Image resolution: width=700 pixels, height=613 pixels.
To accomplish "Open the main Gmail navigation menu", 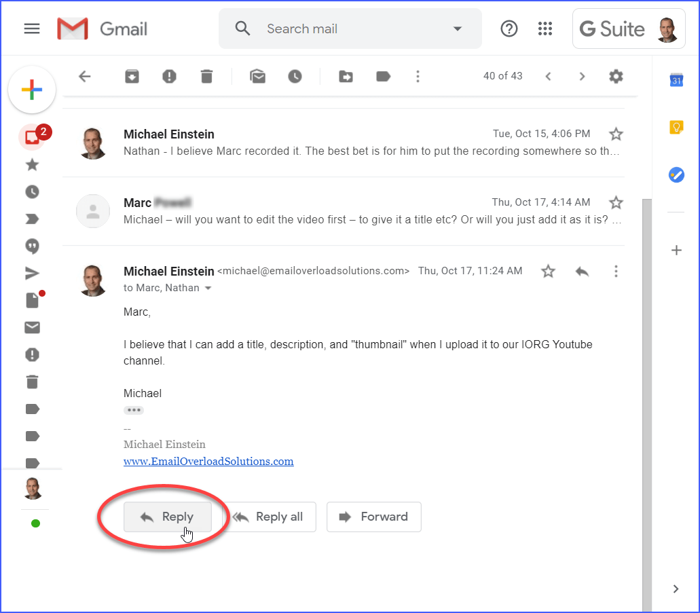I will point(32,29).
